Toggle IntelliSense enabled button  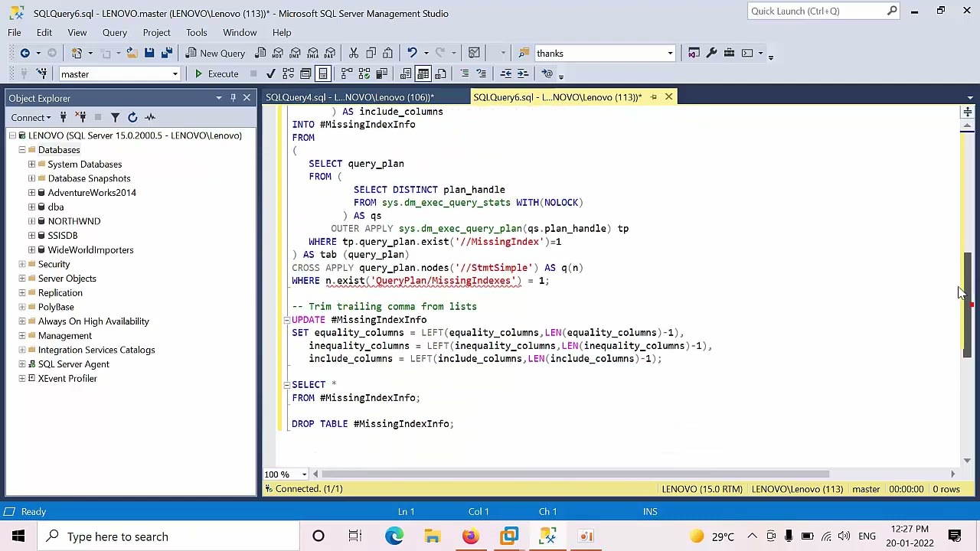pyautogui.click(x=323, y=73)
